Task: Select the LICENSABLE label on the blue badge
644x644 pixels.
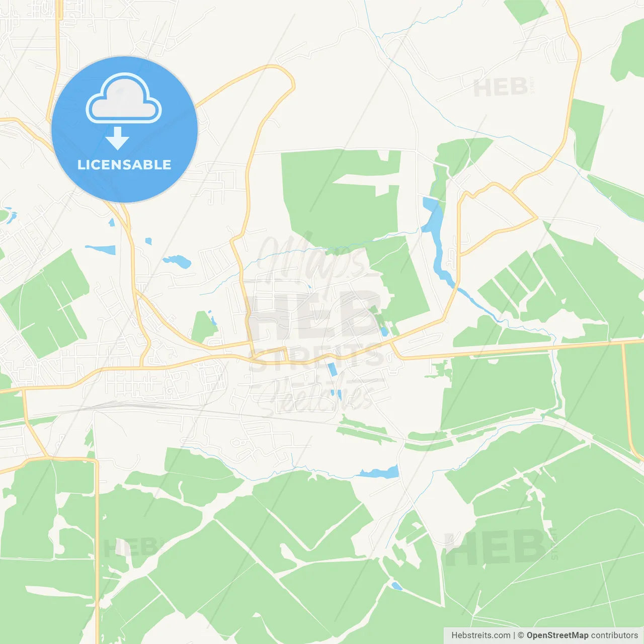Action: tap(124, 165)
